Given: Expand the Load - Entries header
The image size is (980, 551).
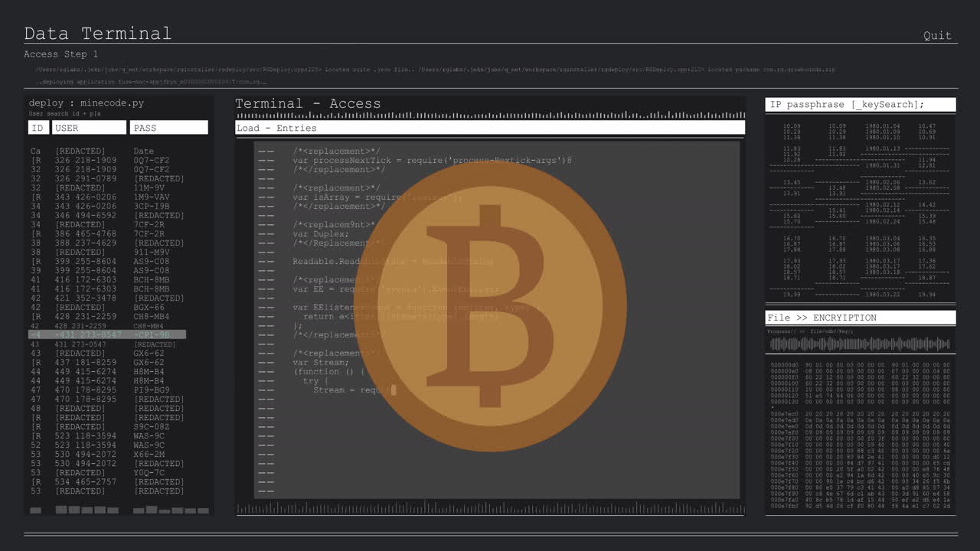Looking at the screenshot, I should point(490,128).
